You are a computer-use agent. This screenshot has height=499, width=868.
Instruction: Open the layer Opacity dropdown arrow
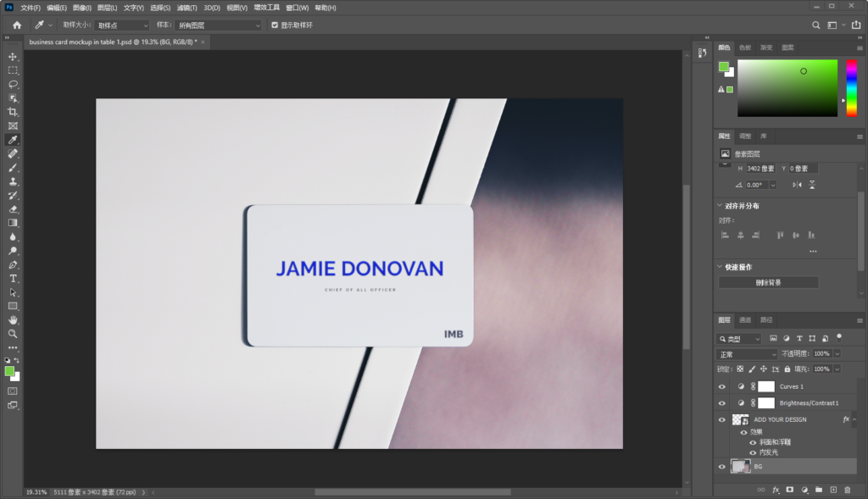coord(837,353)
